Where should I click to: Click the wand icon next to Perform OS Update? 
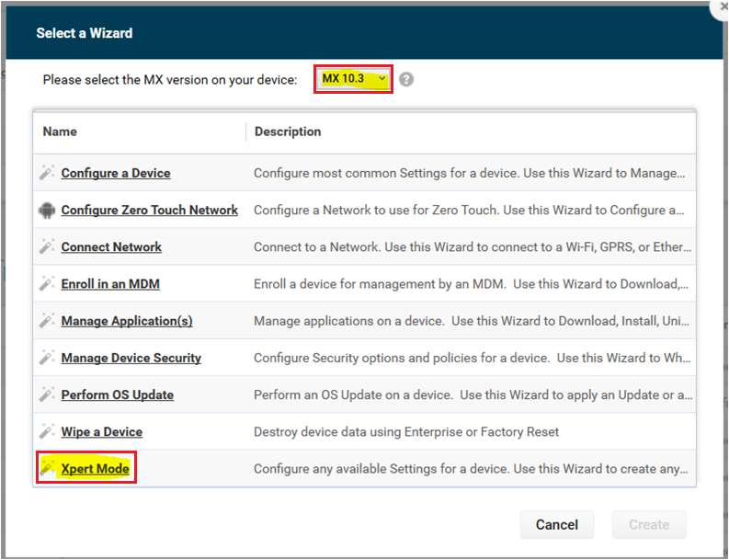tap(46, 394)
